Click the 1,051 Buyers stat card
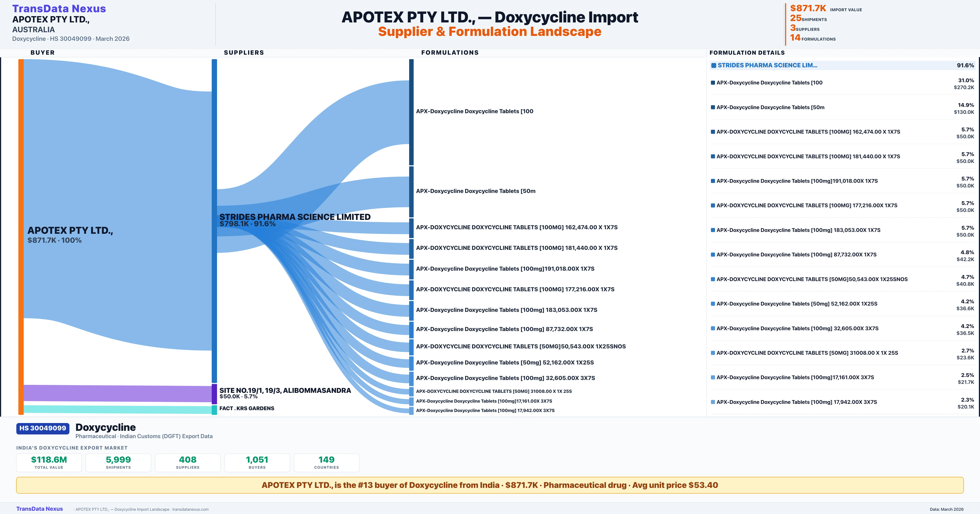 point(257,462)
